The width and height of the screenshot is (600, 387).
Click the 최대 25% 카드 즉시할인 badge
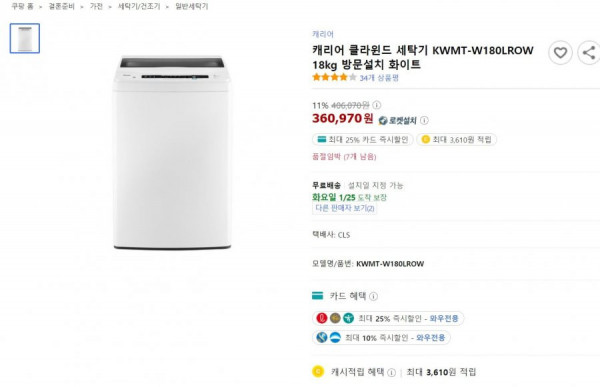tap(363, 139)
